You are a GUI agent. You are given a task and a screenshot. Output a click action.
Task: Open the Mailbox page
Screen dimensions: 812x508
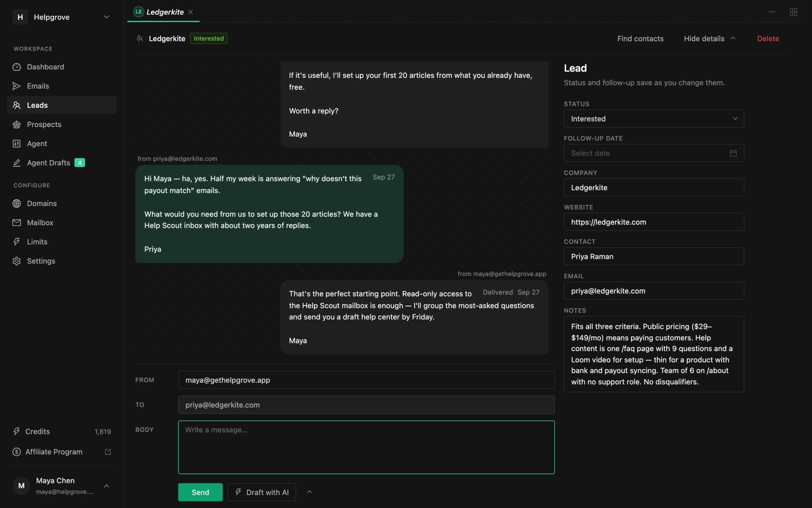click(x=62, y=223)
